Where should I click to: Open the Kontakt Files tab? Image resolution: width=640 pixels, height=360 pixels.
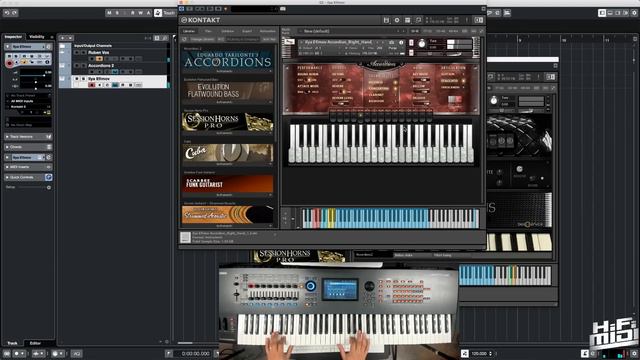(x=208, y=31)
